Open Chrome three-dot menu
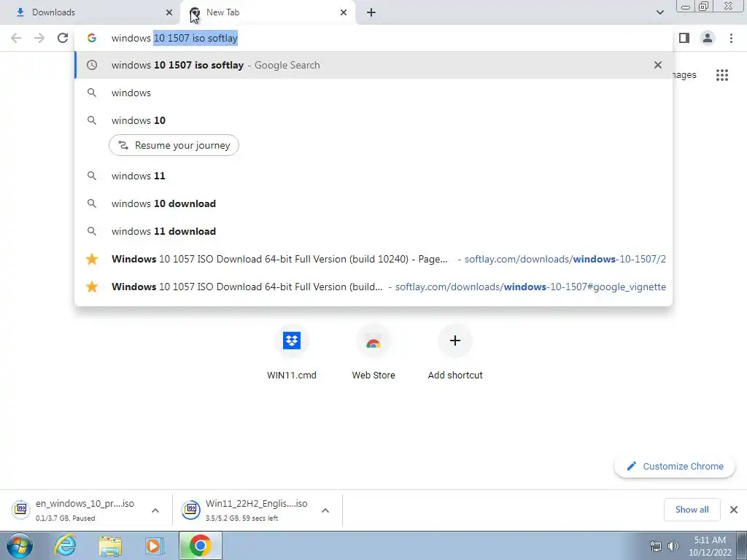 (x=731, y=38)
